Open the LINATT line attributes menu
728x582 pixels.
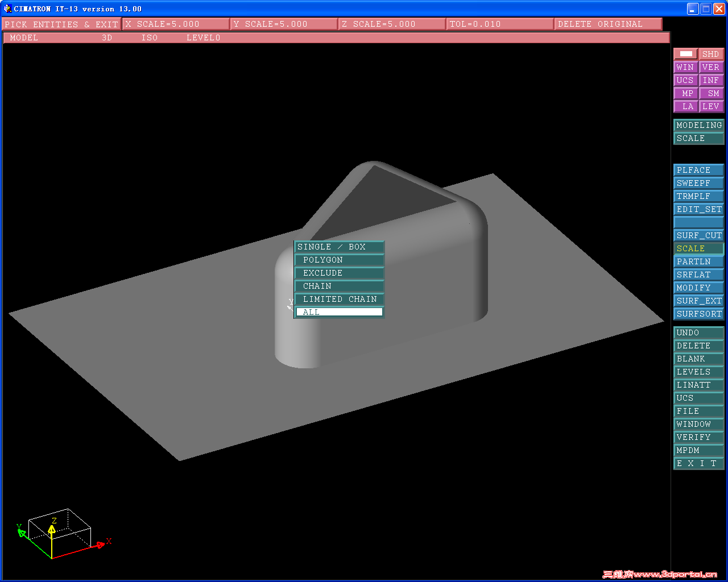[x=699, y=385]
